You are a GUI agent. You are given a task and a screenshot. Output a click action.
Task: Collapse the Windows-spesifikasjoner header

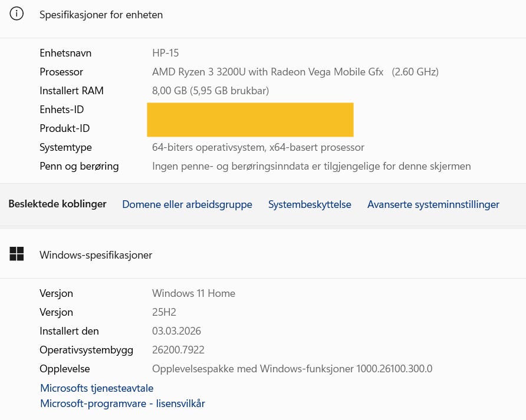click(x=96, y=255)
